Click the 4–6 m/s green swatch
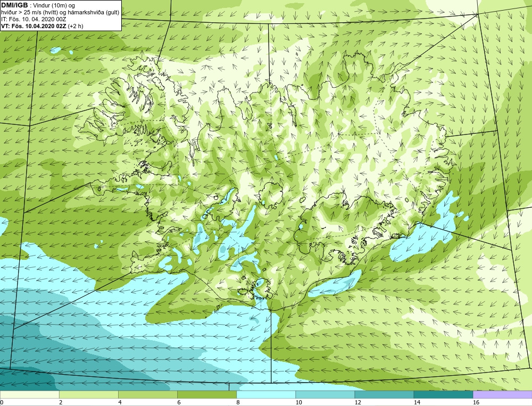 [147, 394]
